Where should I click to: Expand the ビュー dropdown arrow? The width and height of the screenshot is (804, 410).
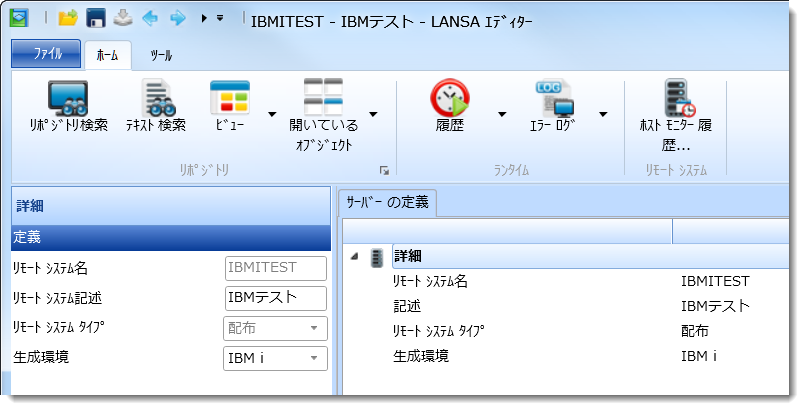point(272,114)
